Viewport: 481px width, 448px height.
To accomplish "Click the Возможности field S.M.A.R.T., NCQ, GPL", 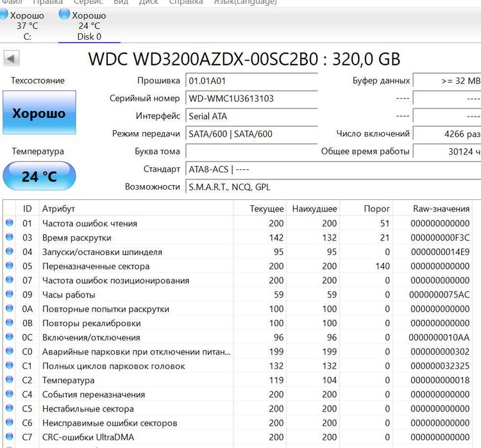I will [333, 187].
